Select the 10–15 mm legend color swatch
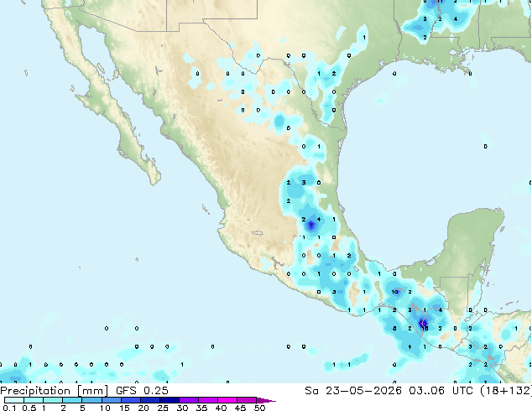Viewport: 532px width, 411px height. (x=111, y=400)
